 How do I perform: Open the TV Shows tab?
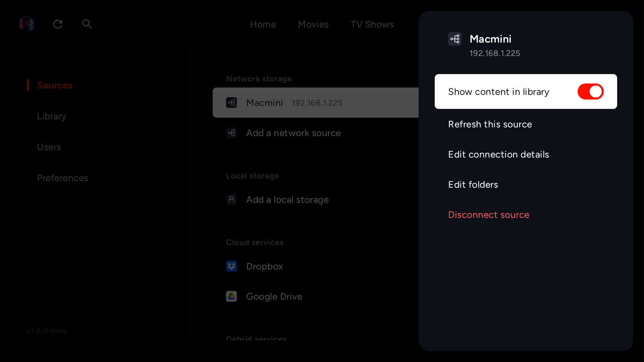tap(372, 24)
